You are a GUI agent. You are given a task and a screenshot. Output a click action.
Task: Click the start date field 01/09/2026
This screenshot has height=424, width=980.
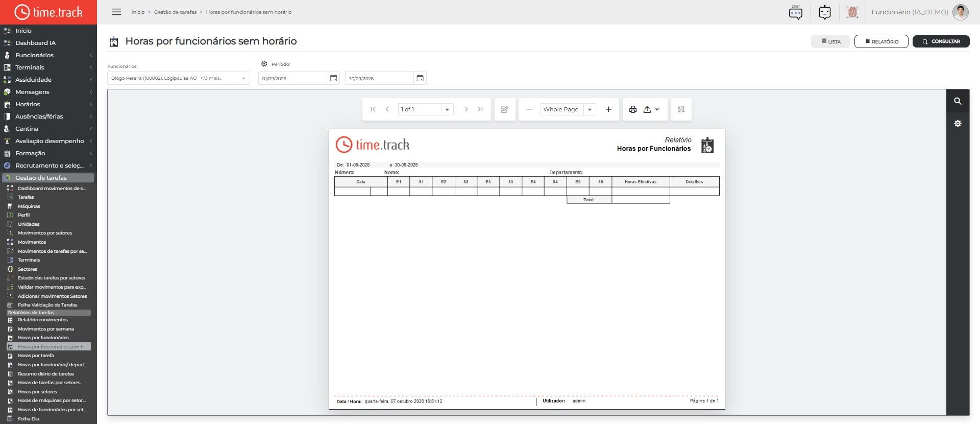(292, 78)
